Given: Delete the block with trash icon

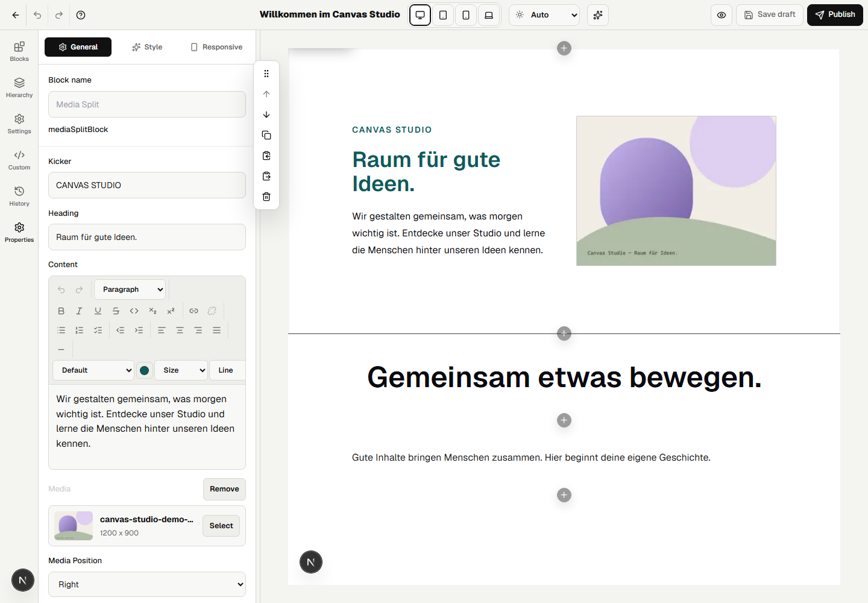Looking at the screenshot, I should (266, 197).
